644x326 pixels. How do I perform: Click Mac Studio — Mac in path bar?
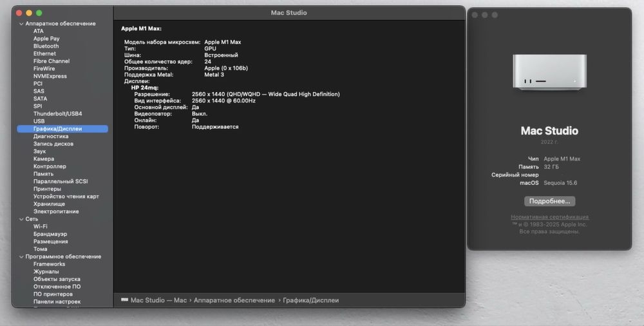click(x=158, y=300)
